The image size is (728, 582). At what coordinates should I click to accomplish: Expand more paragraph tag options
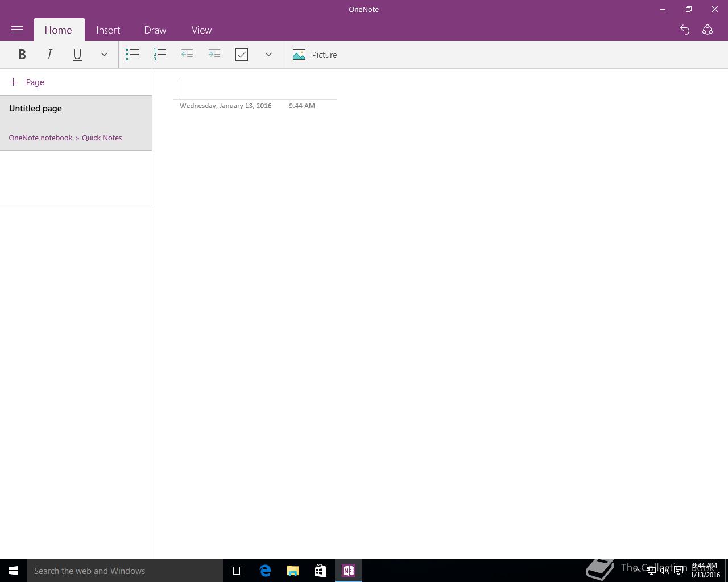[268, 55]
